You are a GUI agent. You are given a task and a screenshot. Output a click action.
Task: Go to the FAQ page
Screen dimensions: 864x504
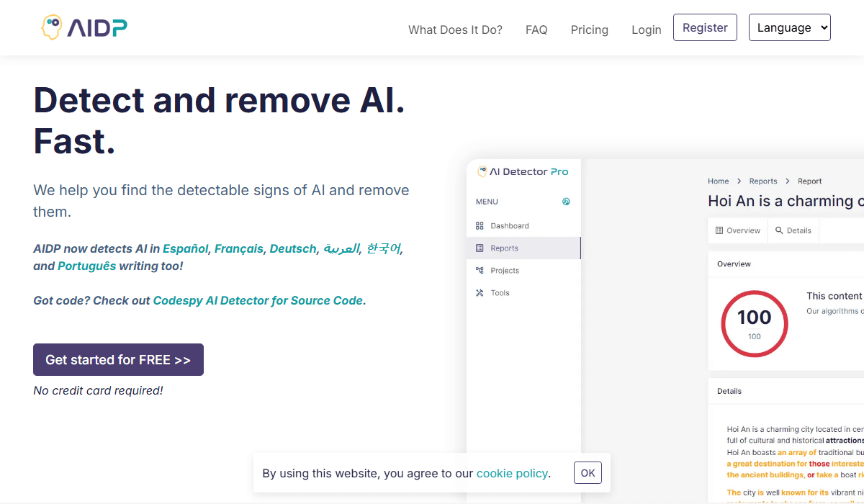pyautogui.click(x=536, y=30)
